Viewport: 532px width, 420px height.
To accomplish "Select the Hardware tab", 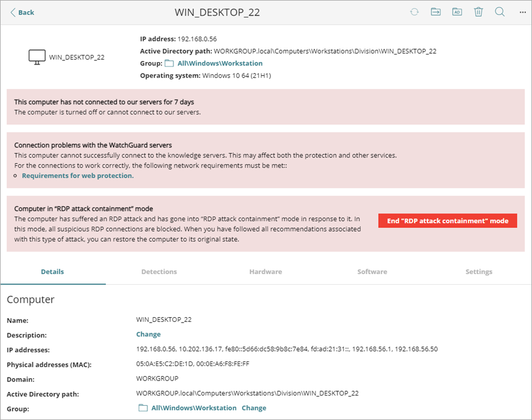I will click(265, 272).
